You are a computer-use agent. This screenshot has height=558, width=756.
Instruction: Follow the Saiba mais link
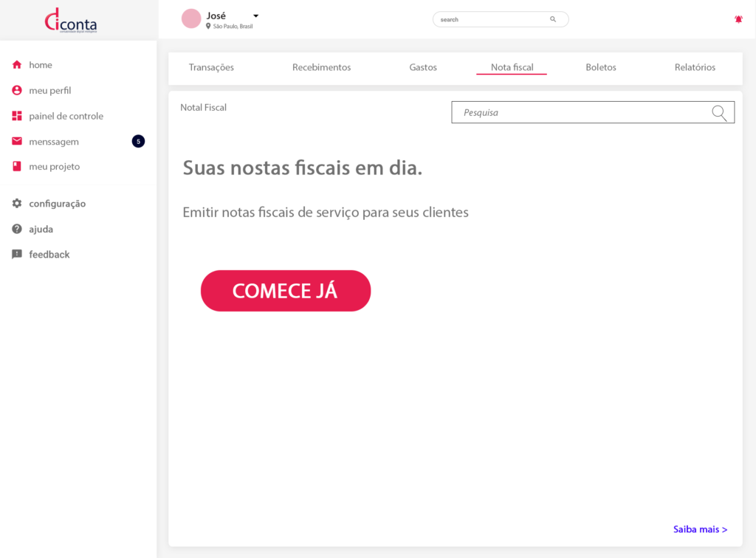pos(700,529)
